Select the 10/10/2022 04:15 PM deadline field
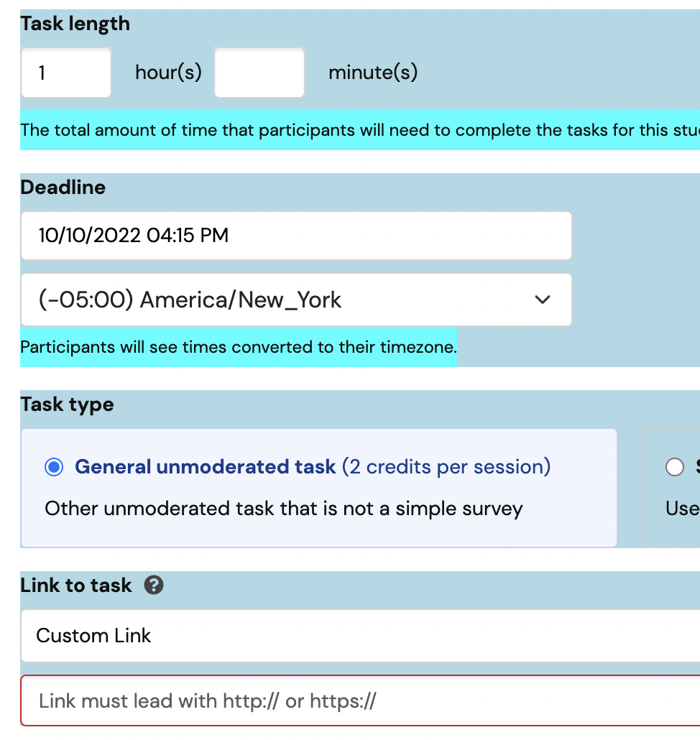This screenshot has height=740, width=700. (x=295, y=236)
